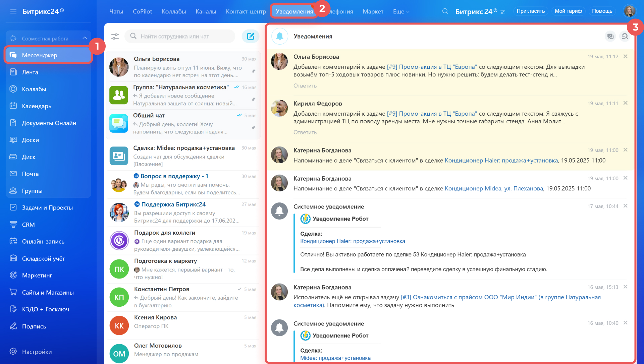Screen dimensions: 644x364
Task: Open Календарь in the sidebar
Action: pyautogui.click(x=48, y=106)
